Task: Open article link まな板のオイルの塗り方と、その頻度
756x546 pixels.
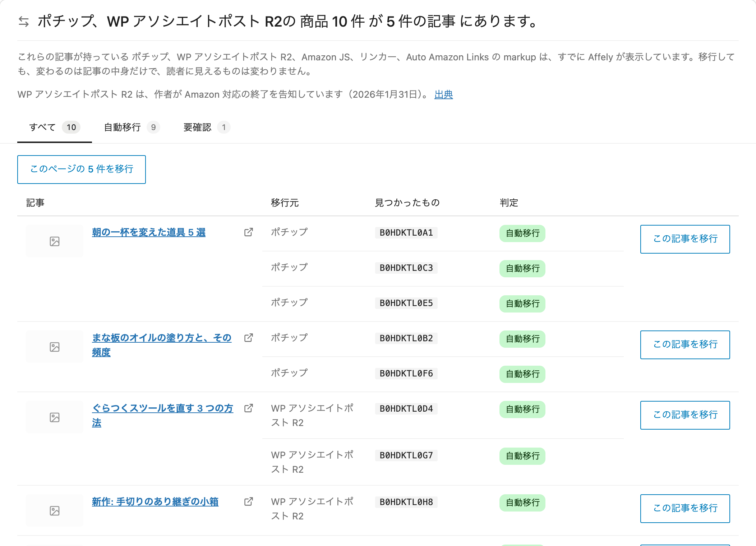Action: [162, 345]
